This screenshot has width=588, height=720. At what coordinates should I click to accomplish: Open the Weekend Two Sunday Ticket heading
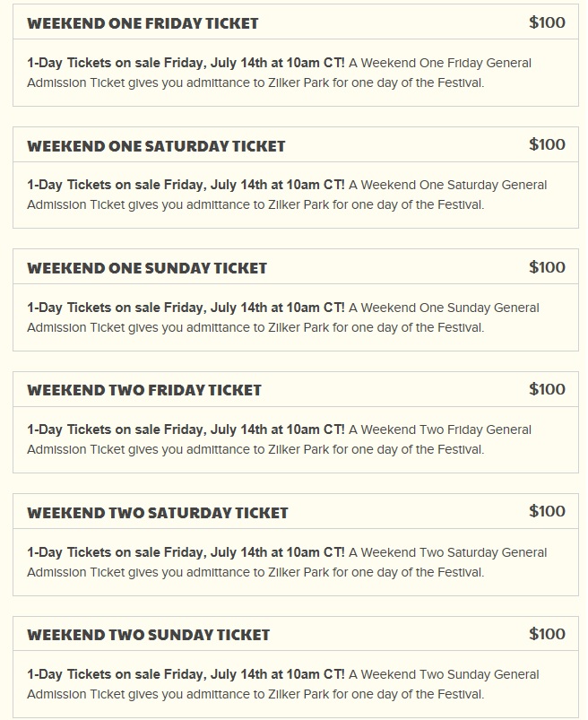(x=148, y=635)
